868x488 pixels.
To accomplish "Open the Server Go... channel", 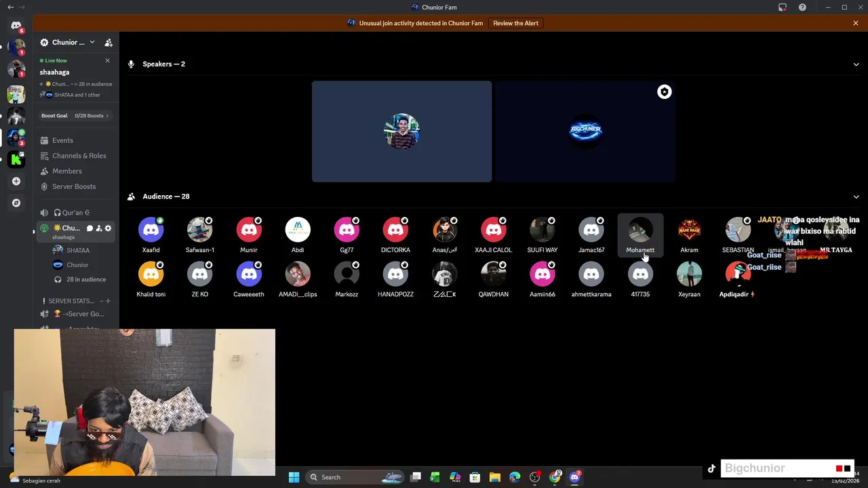I will click(76, 314).
